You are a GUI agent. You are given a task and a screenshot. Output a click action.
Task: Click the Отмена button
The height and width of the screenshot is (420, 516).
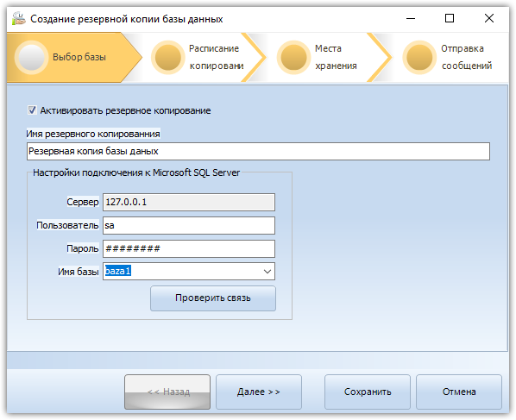(459, 392)
